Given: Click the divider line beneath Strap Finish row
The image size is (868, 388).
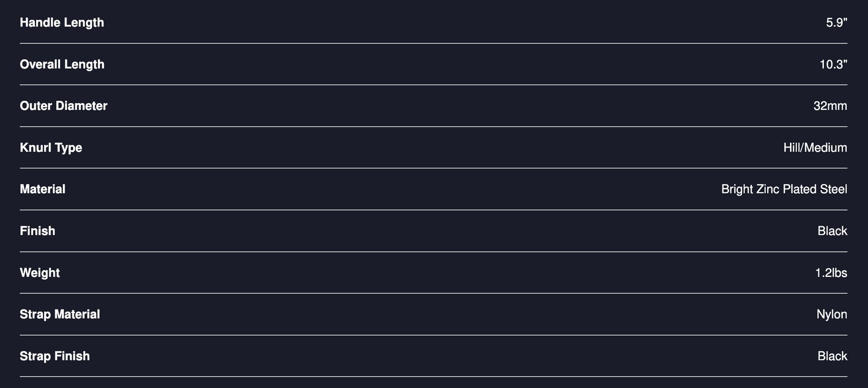Looking at the screenshot, I should 434,376.
